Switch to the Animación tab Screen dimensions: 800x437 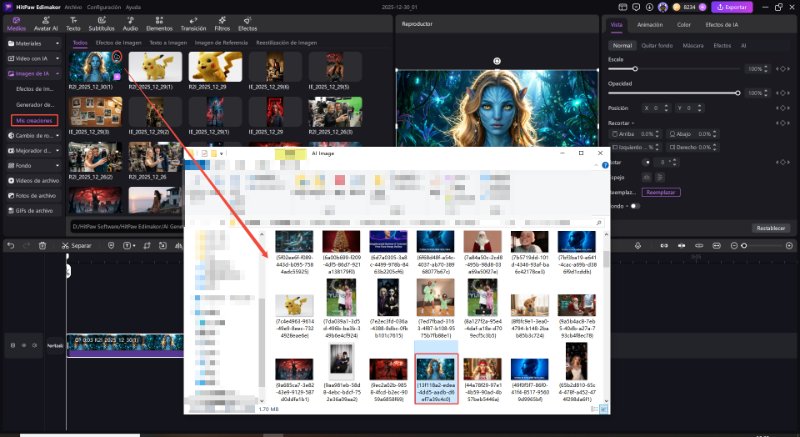point(649,23)
